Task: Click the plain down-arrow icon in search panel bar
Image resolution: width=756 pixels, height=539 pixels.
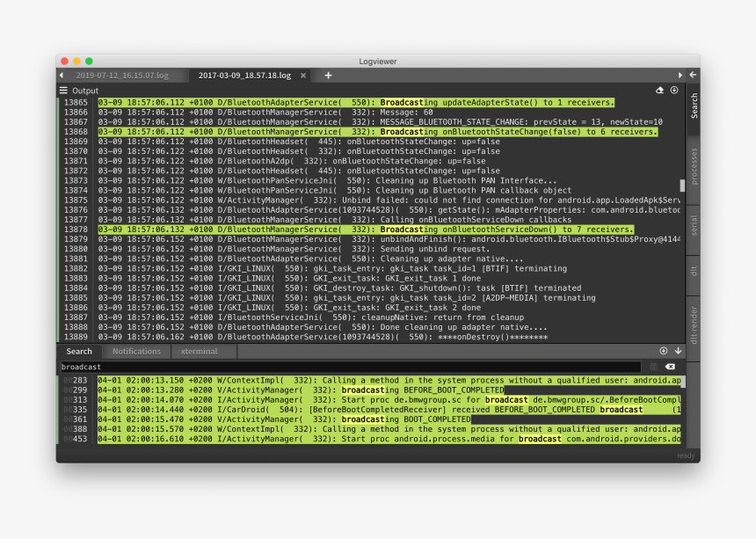Action: point(678,351)
